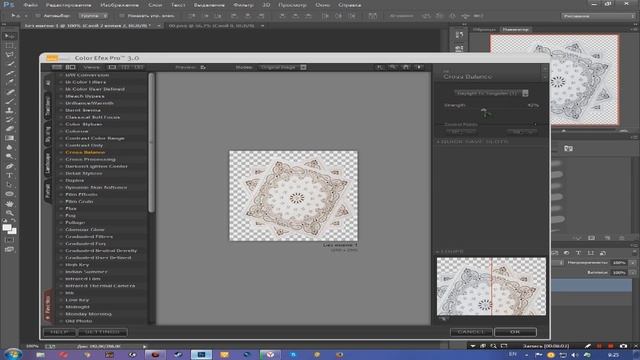The height and width of the screenshot is (360, 640).
Task: Switch to the Navigator panel tab
Action: (515, 29)
